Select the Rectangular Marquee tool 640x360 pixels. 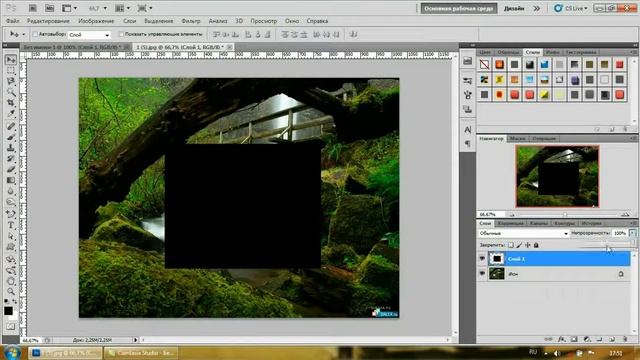click(x=11, y=71)
